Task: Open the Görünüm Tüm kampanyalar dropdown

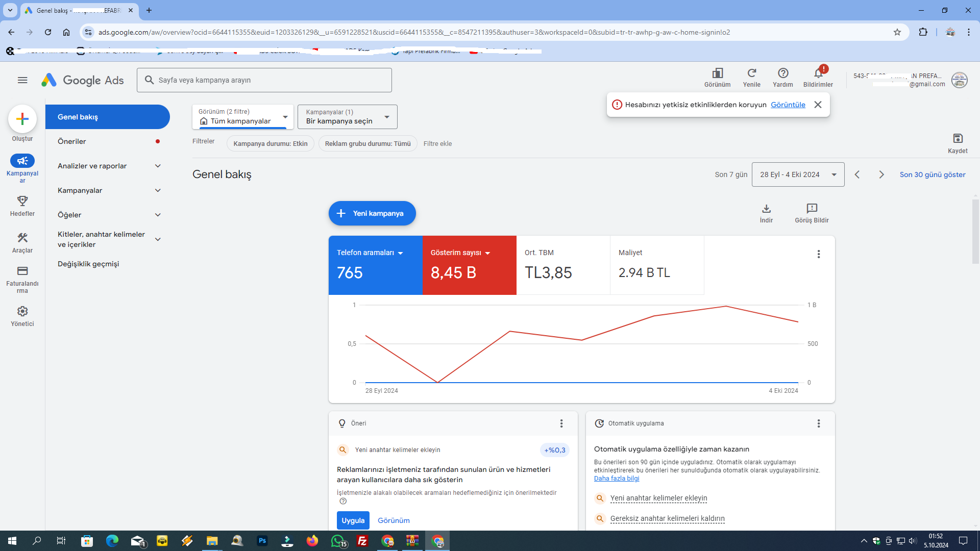Action: click(243, 117)
